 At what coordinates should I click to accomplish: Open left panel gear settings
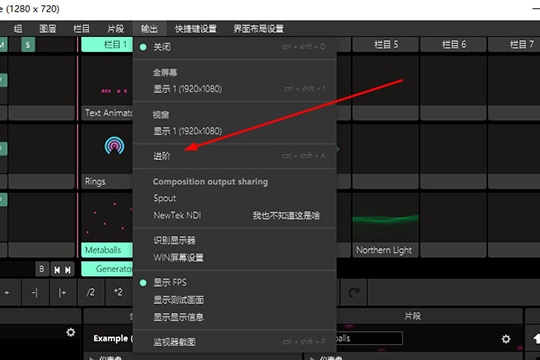(x=71, y=332)
